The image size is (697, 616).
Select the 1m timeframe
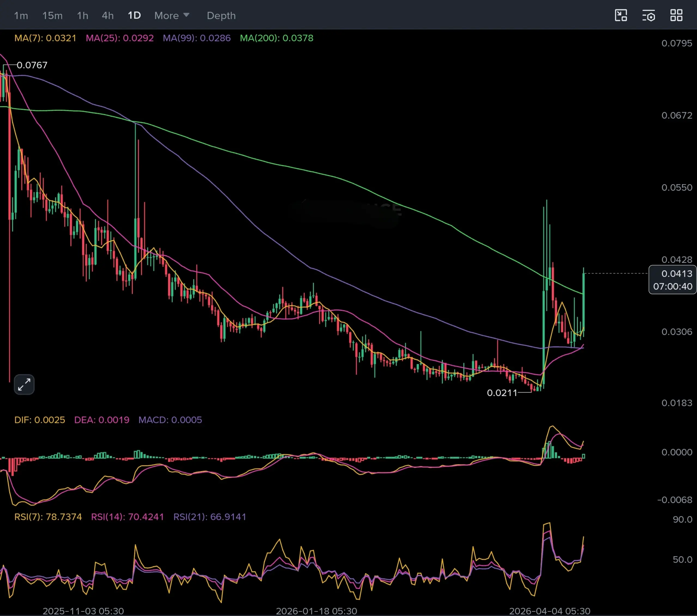click(x=21, y=16)
